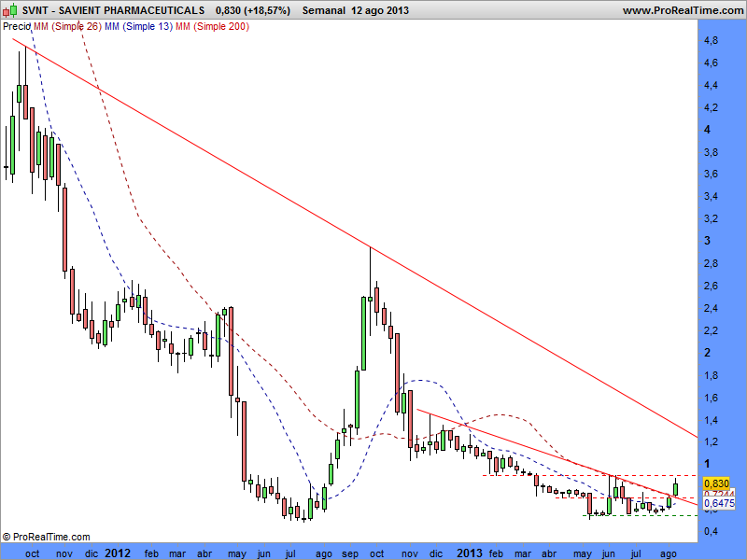Click the 3,8 price axis label
This screenshot has height=560, width=747.
pyautogui.click(x=712, y=152)
